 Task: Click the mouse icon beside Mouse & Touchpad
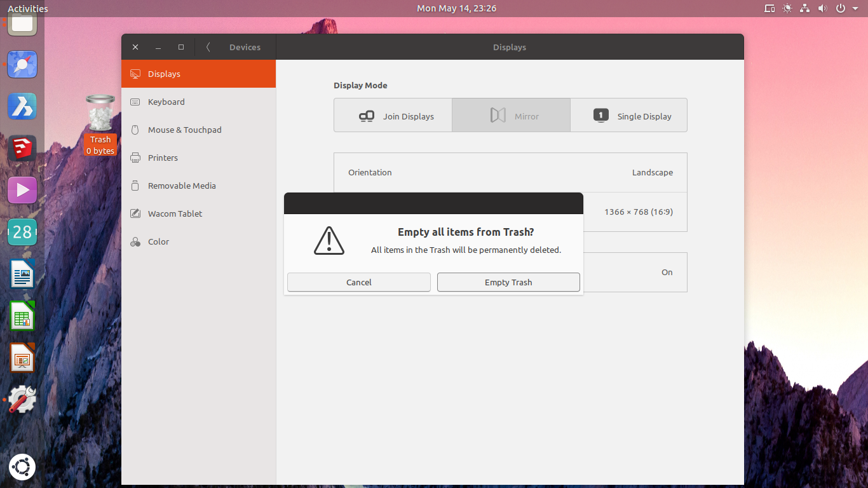(135, 130)
